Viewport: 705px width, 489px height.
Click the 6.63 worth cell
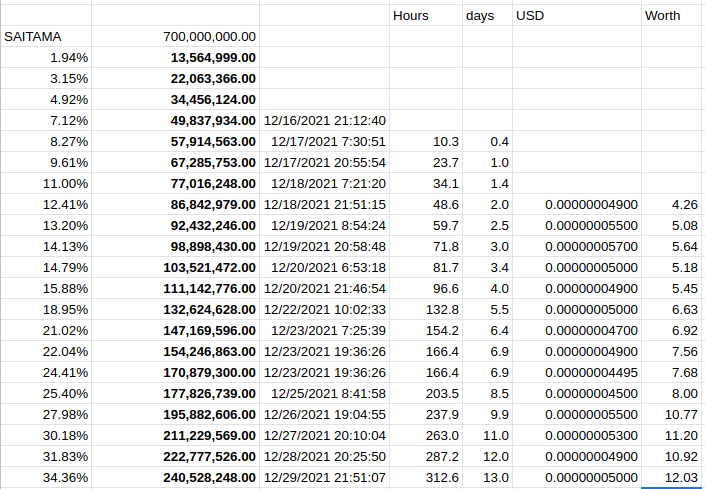[x=673, y=309]
